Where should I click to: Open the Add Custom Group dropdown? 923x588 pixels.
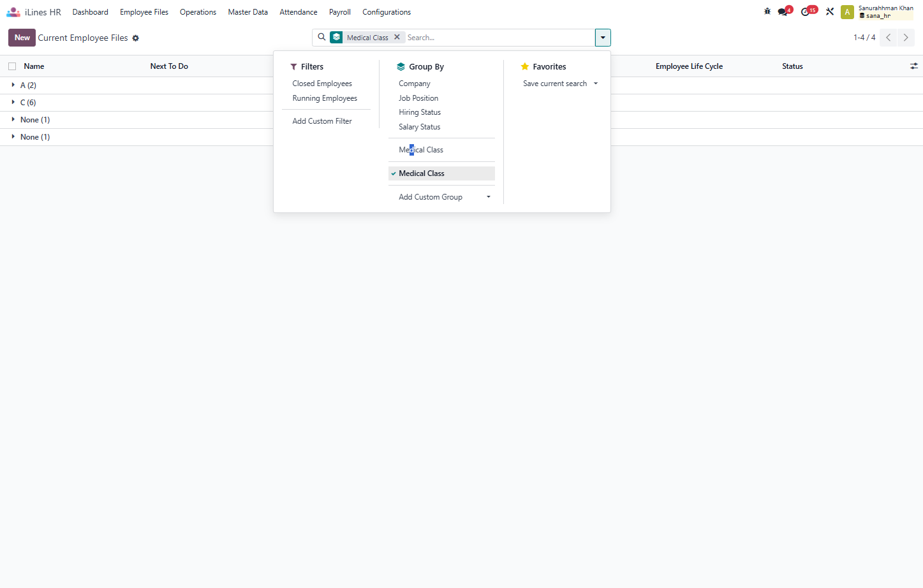[441, 197]
